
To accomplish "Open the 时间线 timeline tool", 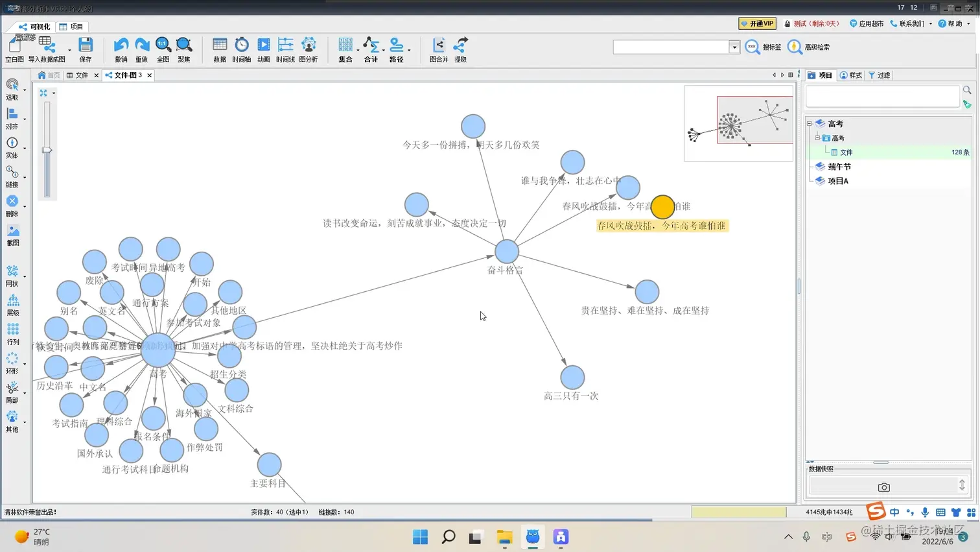I will [x=285, y=49].
